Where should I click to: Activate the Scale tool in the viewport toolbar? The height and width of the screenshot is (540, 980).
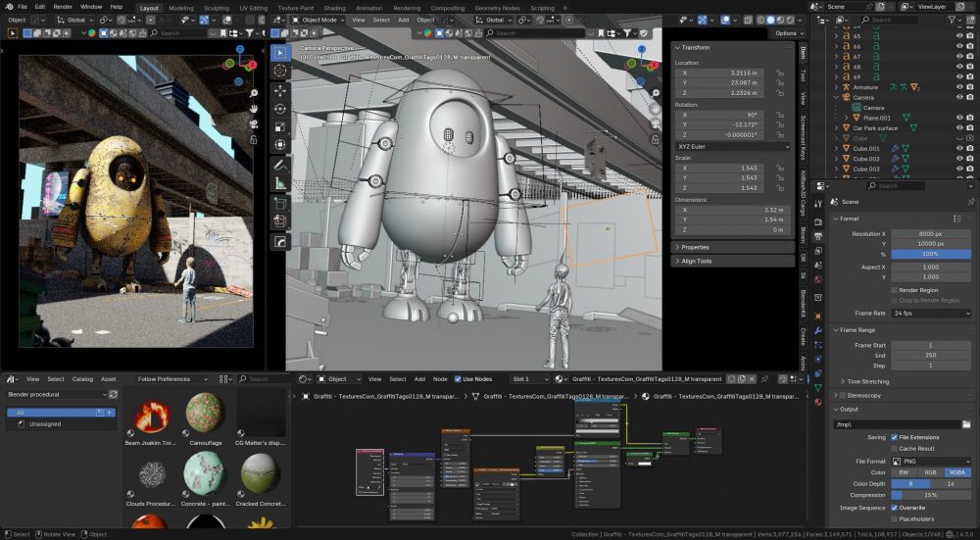[279, 126]
